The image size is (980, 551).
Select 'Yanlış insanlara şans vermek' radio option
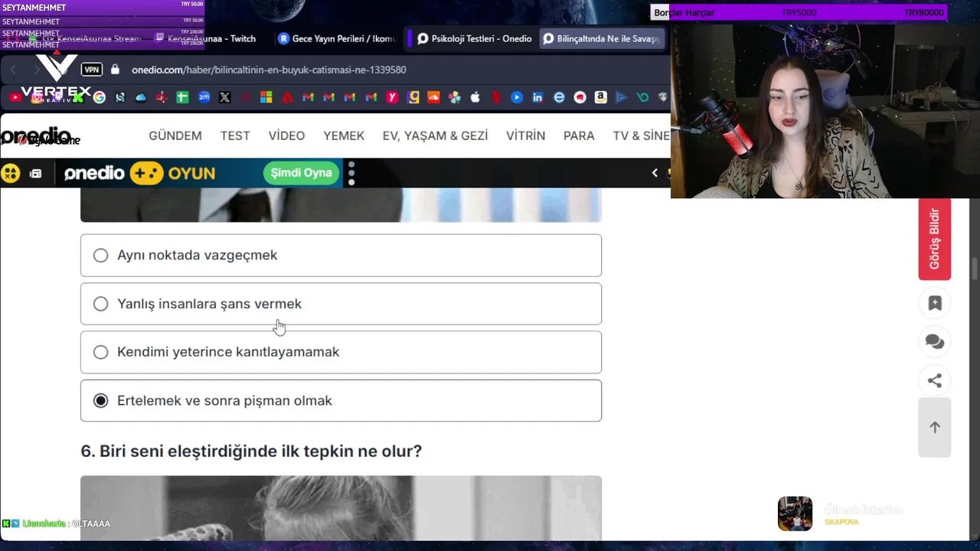coord(100,304)
